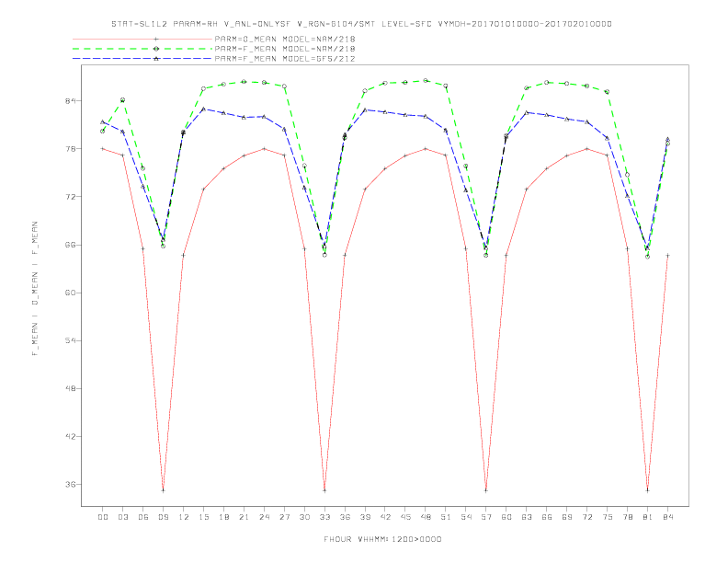Screen dimensions: 728x563
Task: Click x-axis tick label 06
Action: 143,517
